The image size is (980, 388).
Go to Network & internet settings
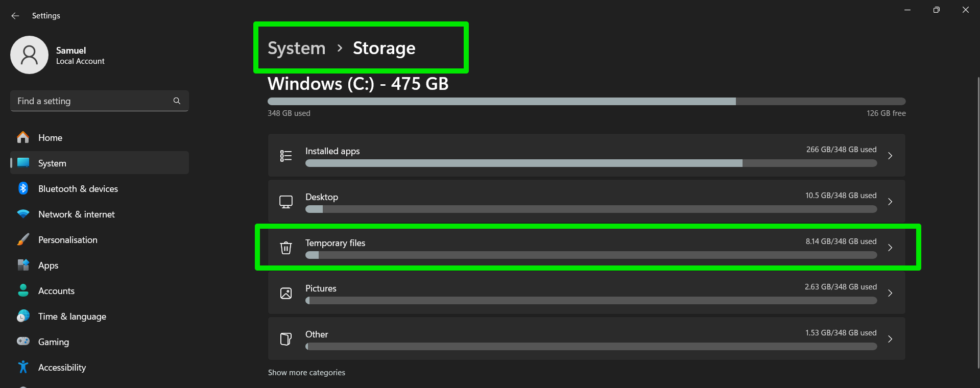tap(76, 214)
